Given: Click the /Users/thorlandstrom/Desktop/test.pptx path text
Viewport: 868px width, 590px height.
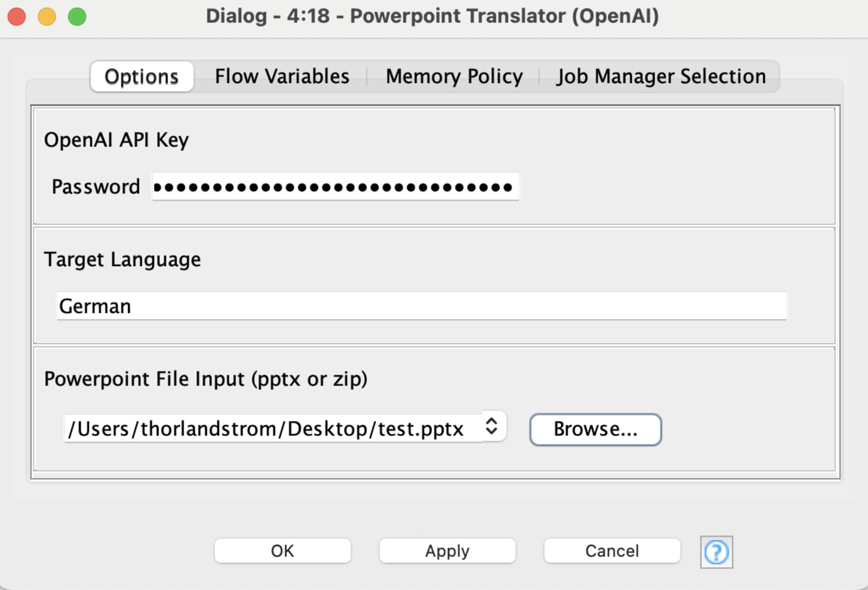Looking at the screenshot, I should [266, 429].
